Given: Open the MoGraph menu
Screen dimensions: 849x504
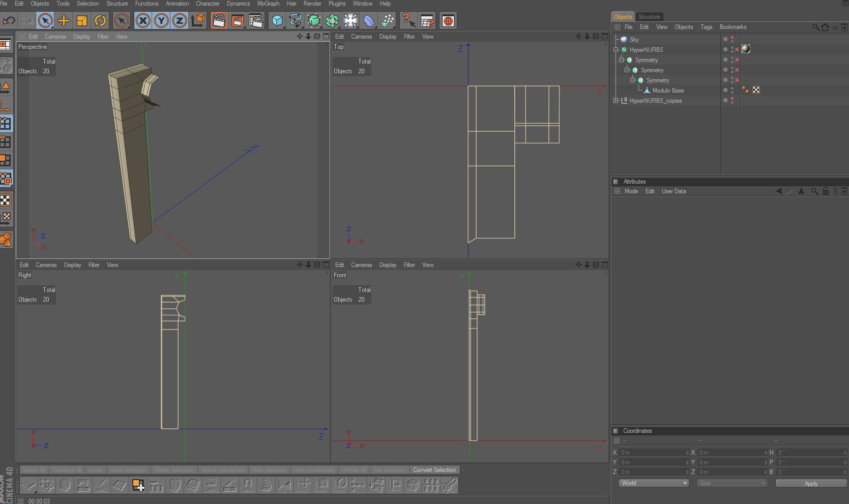Looking at the screenshot, I should coord(268,4).
